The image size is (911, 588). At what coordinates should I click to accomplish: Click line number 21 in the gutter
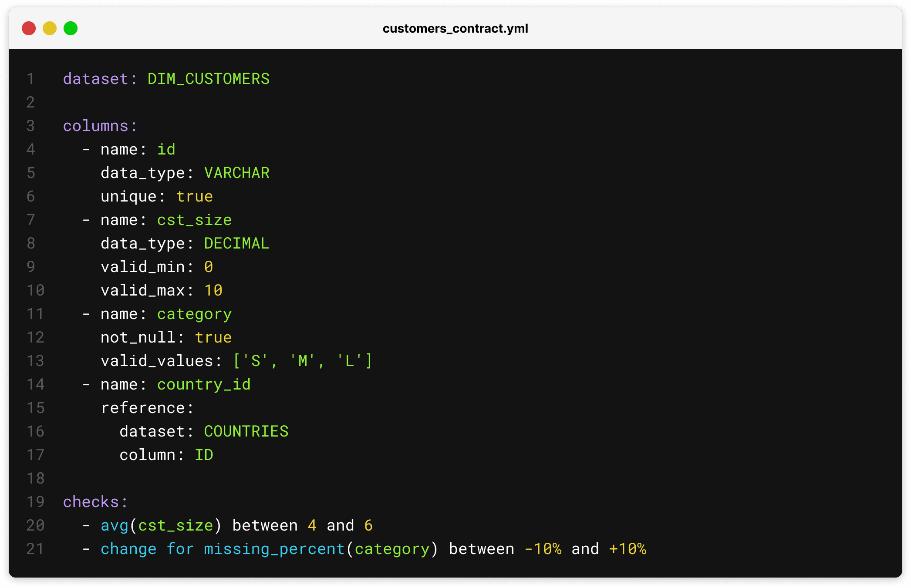point(35,549)
